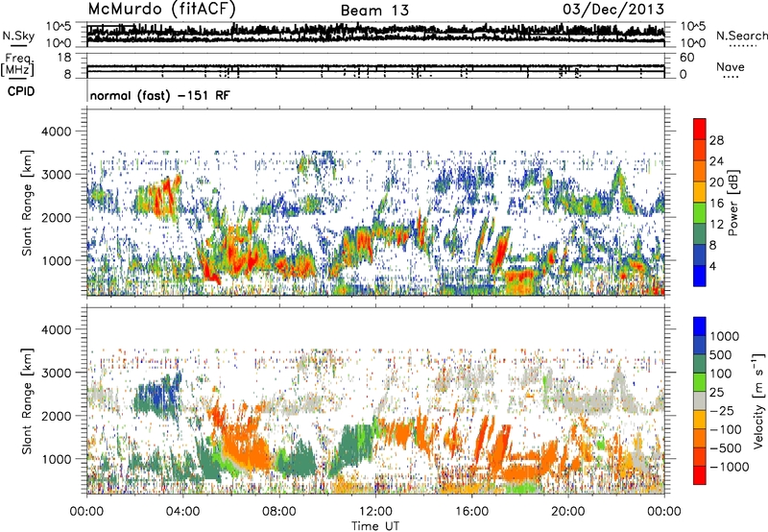Click the 04:00 time axis tick label
The height and width of the screenshot is (532, 768).
point(182,512)
